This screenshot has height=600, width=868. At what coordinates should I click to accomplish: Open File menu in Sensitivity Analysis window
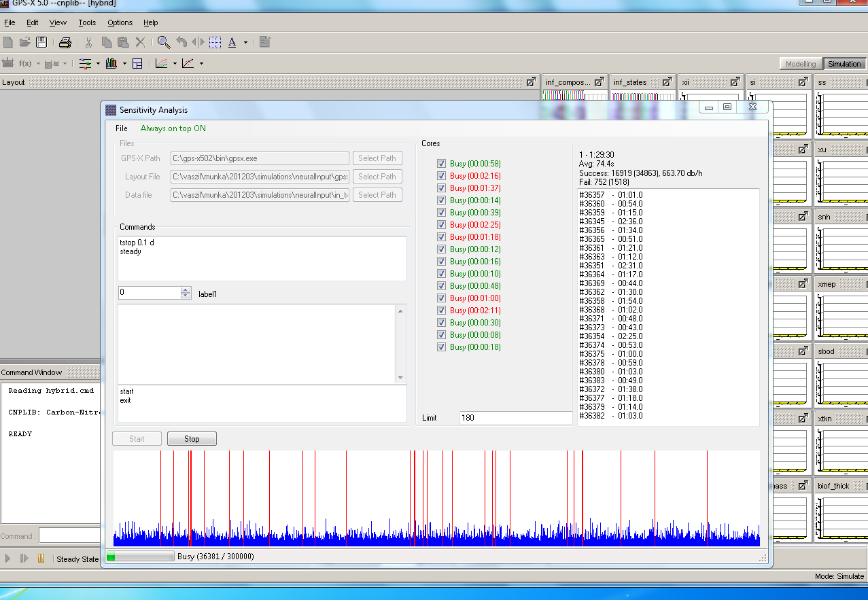(x=121, y=128)
